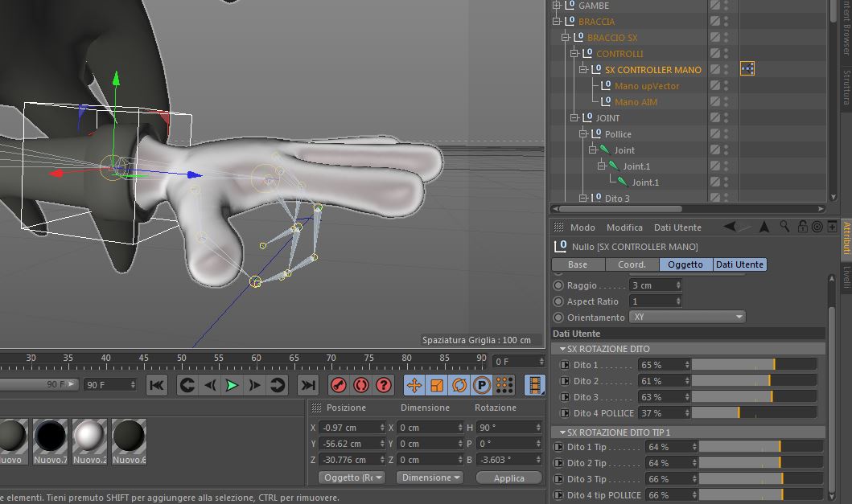Select the Dati Utente tab
This screenshot has height=504, width=852.
(739, 264)
